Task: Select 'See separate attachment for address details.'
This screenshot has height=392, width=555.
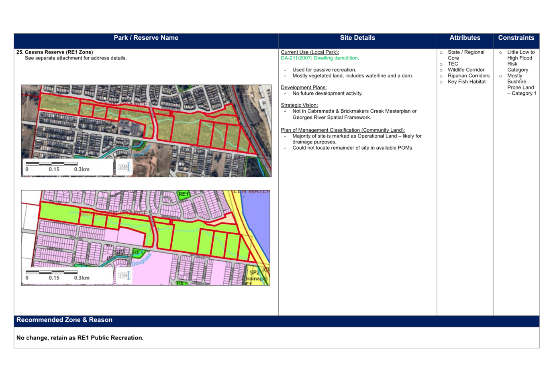Action: (75, 58)
